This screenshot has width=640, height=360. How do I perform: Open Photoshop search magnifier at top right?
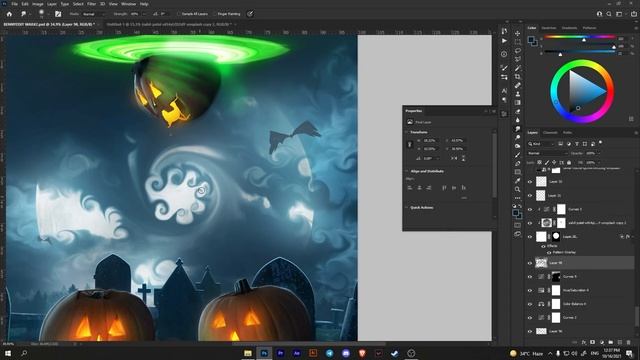pos(609,14)
